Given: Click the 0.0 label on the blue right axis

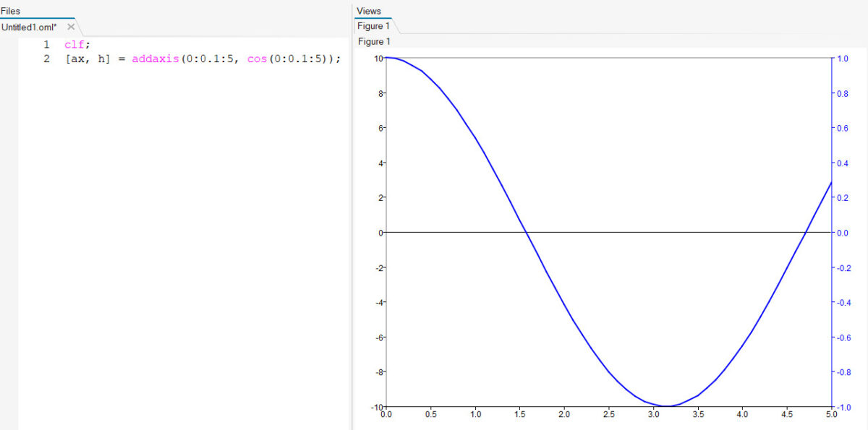Looking at the screenshot, I should click(842, 233).
